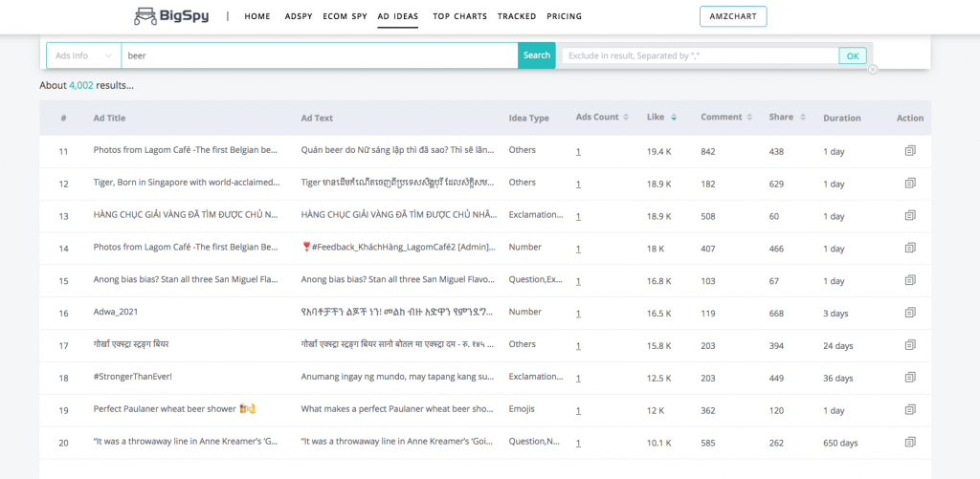The image size is (980, 479).
Task: Click the 650 days duration value
Action: [840, 444]
